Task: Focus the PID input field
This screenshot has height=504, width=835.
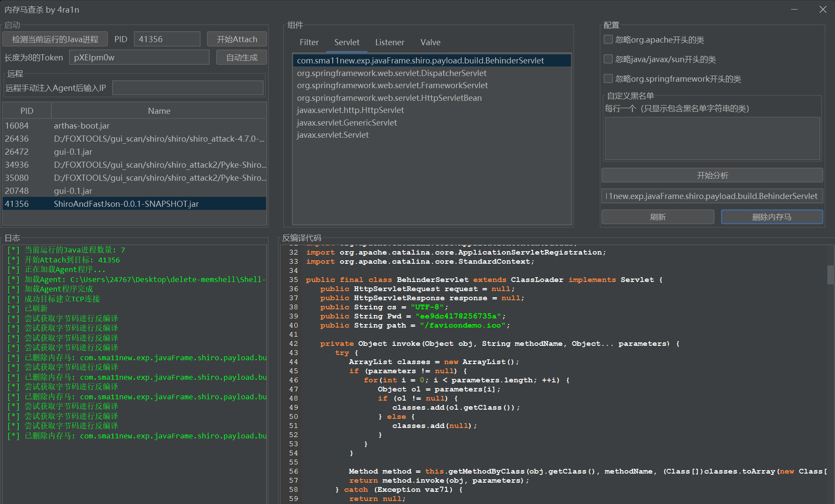Action: click(x=167, y=39)
